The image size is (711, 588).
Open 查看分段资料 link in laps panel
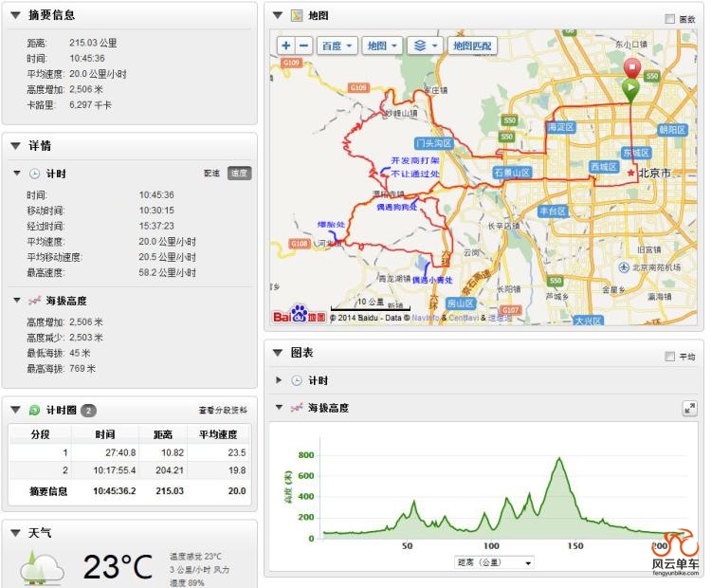(x=223, y=411)
